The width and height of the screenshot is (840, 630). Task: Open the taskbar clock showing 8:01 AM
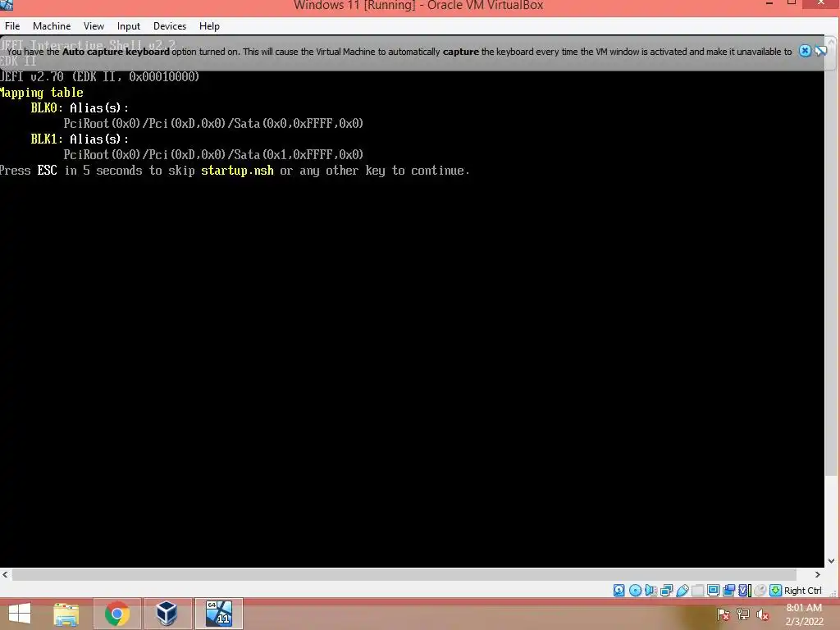804,614
